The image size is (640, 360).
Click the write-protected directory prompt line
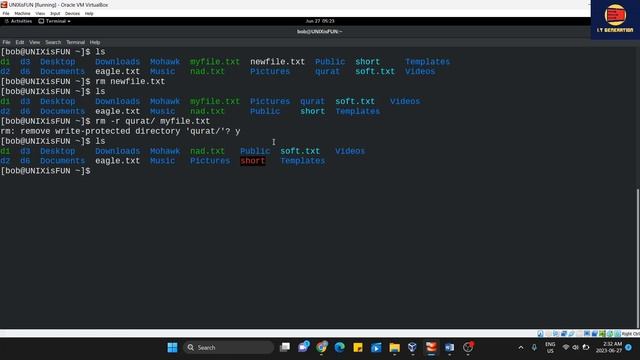click(120, 131)
